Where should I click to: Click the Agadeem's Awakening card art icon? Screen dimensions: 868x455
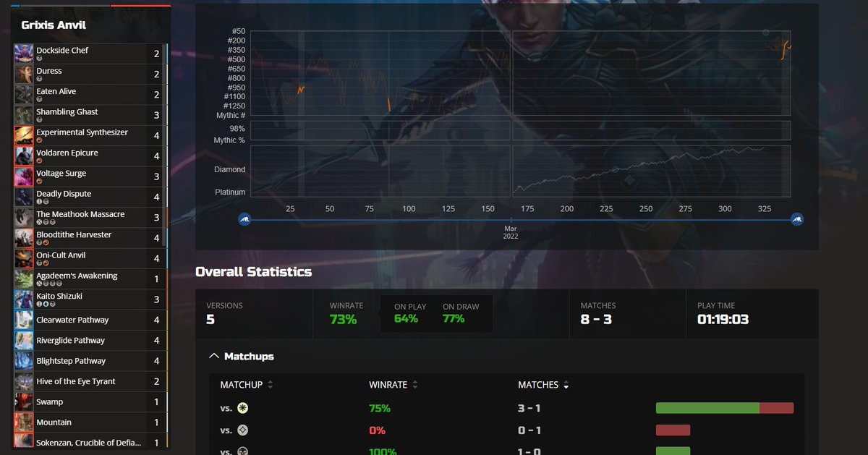(x=24, y=279)
